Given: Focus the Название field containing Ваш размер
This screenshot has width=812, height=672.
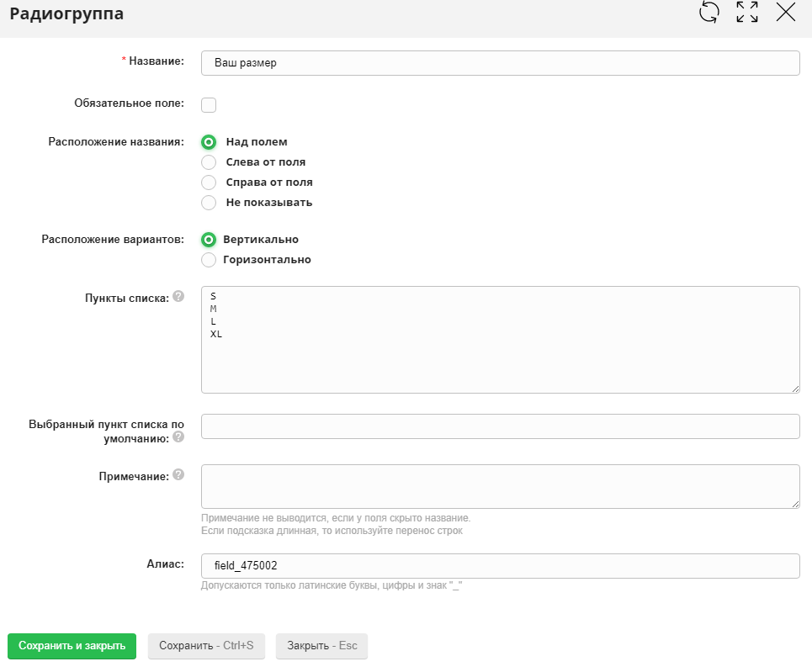Looking at the screenshot, I should click(x=500, y=63).
